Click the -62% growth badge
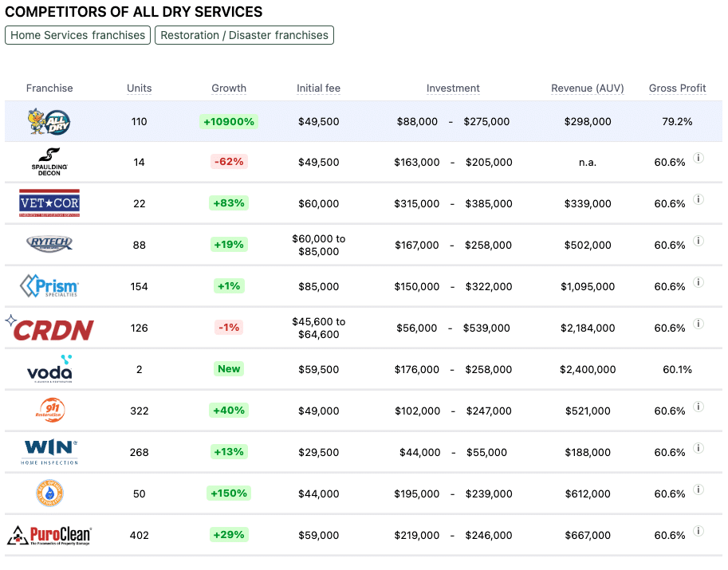The image size is (728, 570). coord(229,162)
